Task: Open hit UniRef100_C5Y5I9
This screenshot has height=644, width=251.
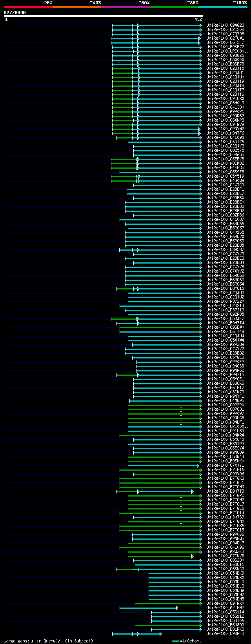Action: point(225,176)
